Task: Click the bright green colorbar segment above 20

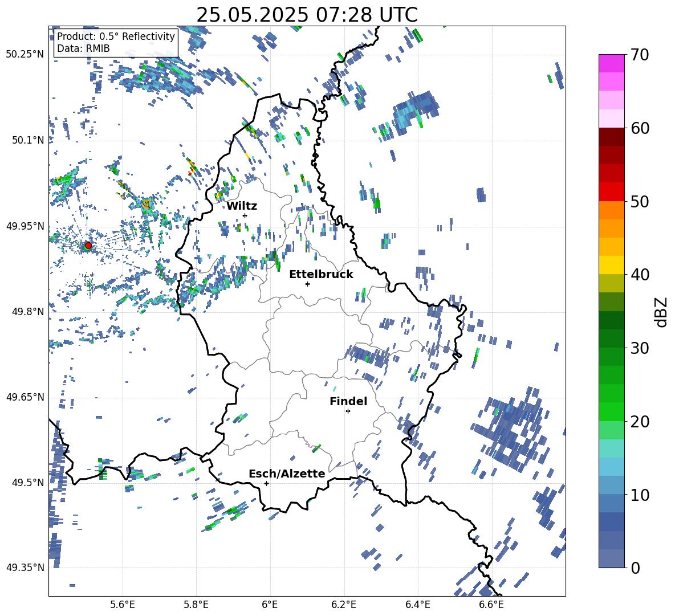Action: [611, 411]
